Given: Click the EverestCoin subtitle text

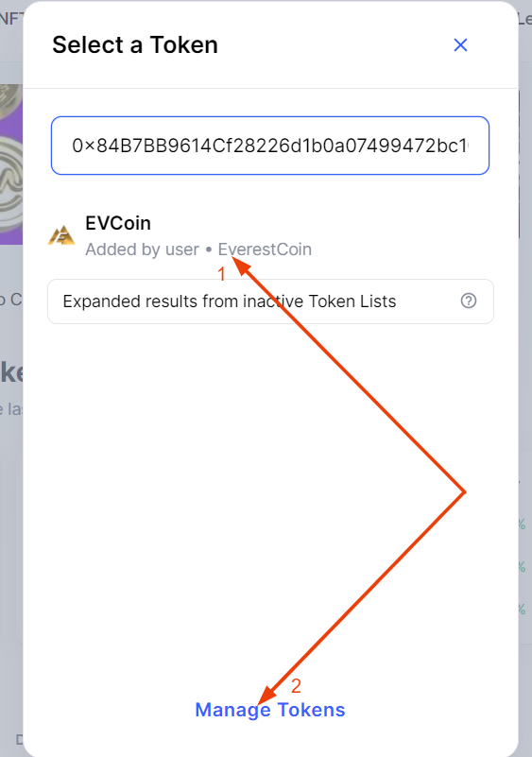Looking at the screenshot, I should click(x=265, y=249).
